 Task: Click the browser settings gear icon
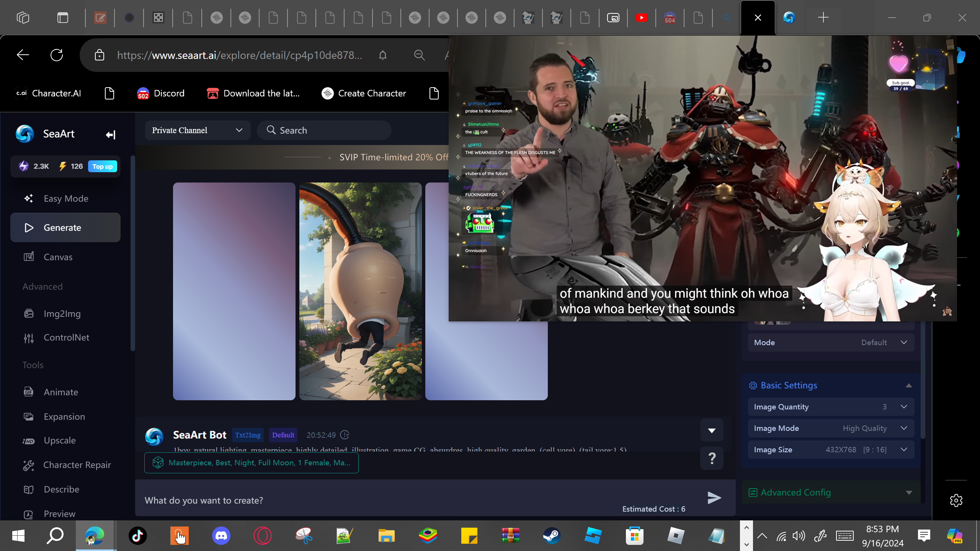click(956, 500)
